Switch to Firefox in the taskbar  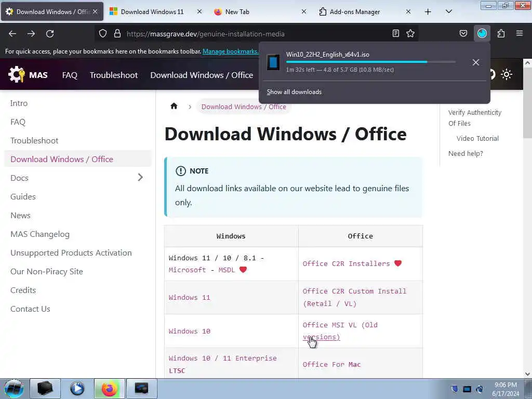click(109, 389)
